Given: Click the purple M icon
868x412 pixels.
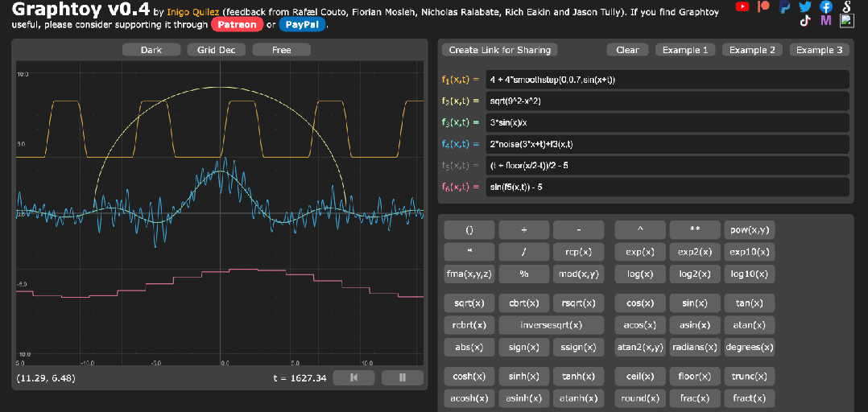Looking at the screenshot, I should click(825, 21).
